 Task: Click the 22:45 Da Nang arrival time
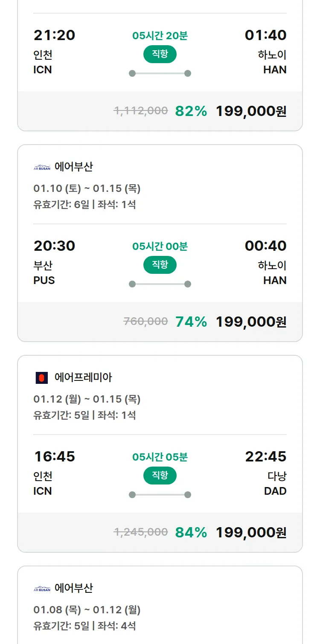265,456
